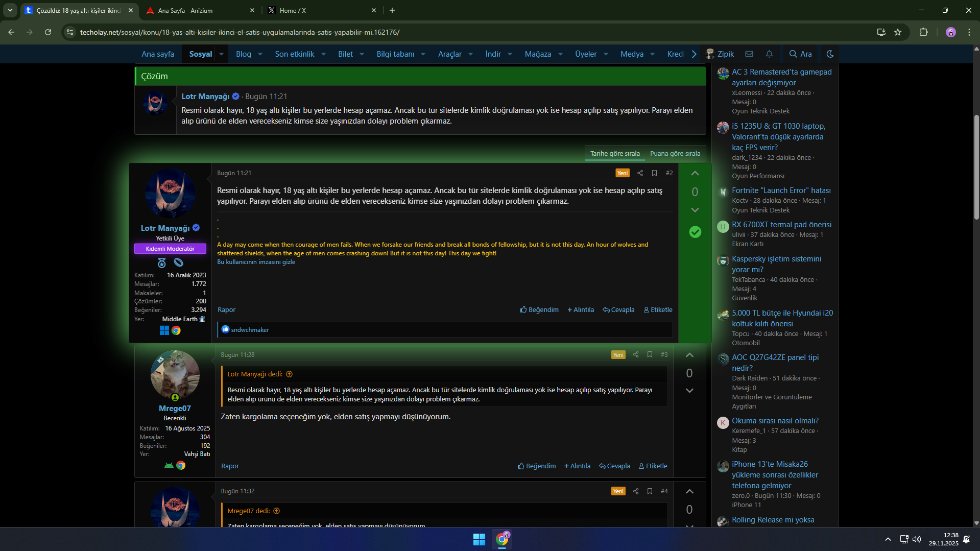Like post #2 with Beğendim
980x551 pixels.
point(539,310)
